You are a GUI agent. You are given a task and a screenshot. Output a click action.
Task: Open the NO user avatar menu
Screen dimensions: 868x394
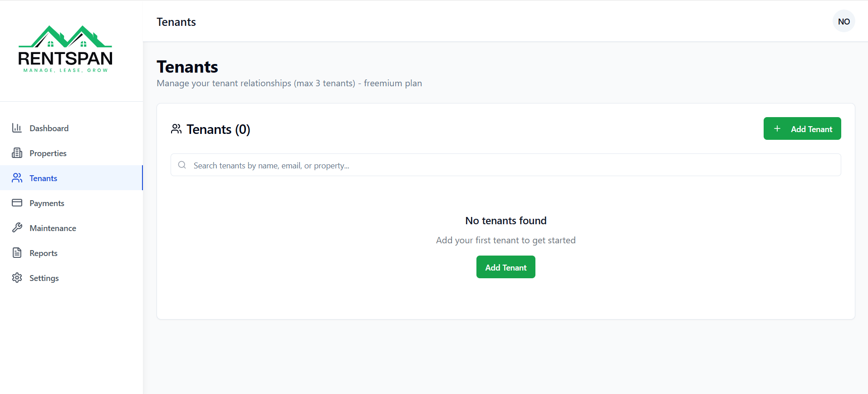(843, 21)
